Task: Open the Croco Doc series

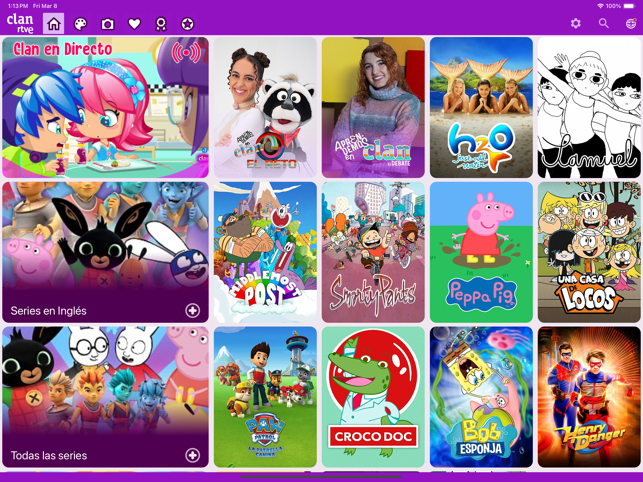Action: click(x=373, y=397)
